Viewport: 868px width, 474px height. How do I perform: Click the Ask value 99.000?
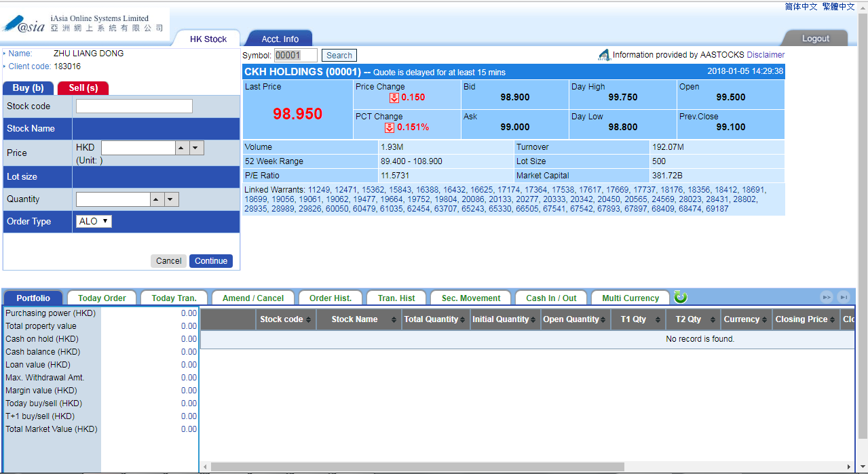point(515,127)
